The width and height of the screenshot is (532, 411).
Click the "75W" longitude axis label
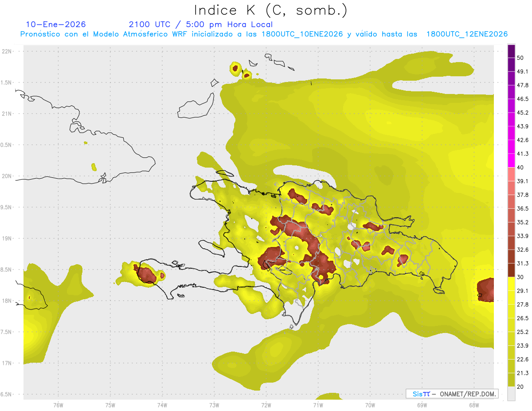click(x=110, y=405)
